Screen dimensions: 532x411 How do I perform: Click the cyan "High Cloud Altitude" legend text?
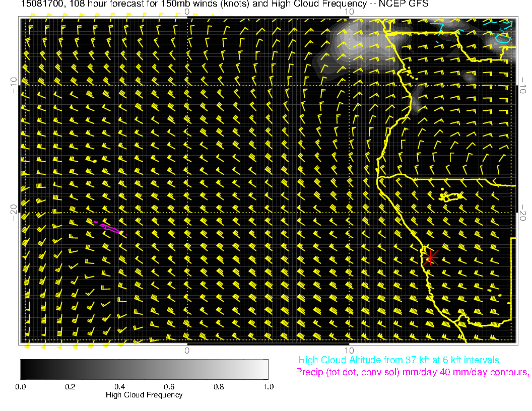click(398, 360)
